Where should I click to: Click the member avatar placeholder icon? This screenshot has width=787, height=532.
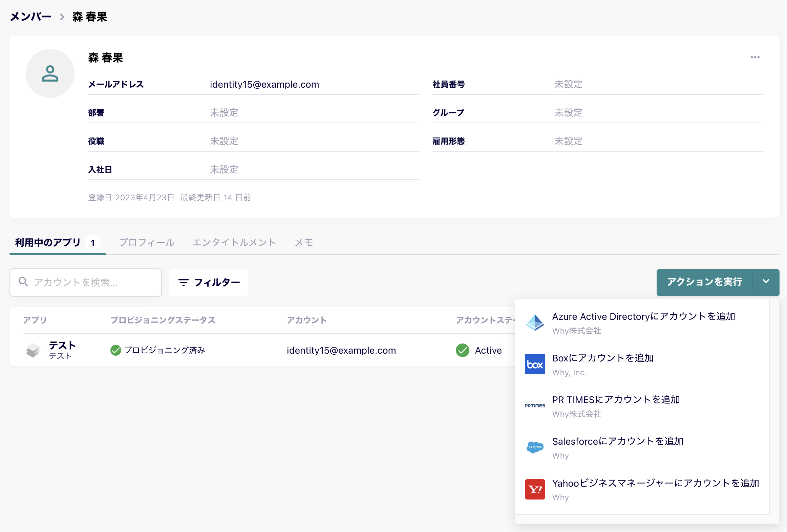click(50, 73)
